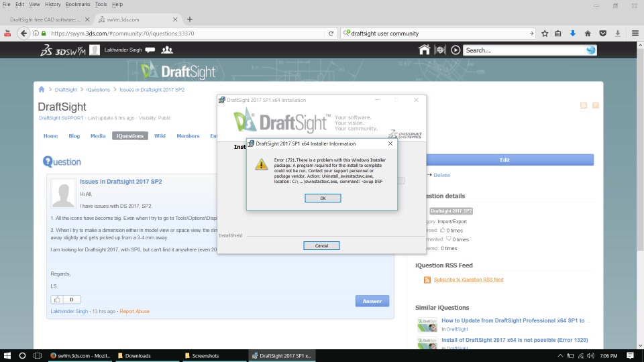Viewport: 644px width, 362px height.
Task: Click the URL address bar
Action: click(187, 34)
